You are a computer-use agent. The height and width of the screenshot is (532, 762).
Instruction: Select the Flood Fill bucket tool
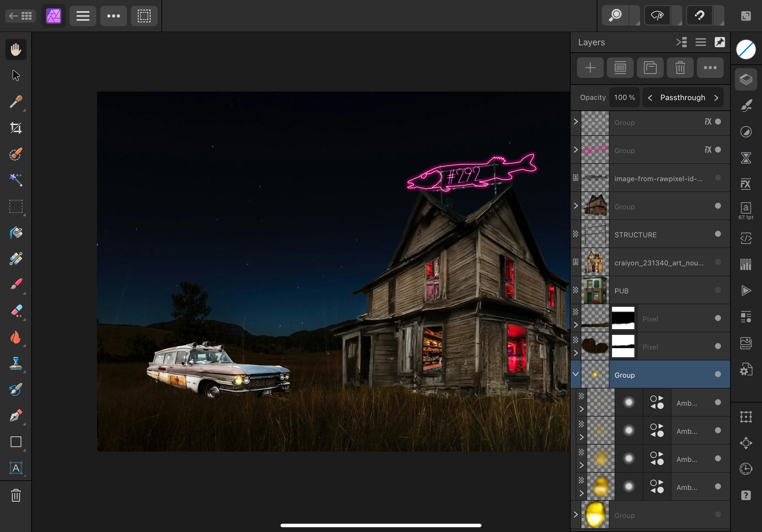click(x=16, y=233)
